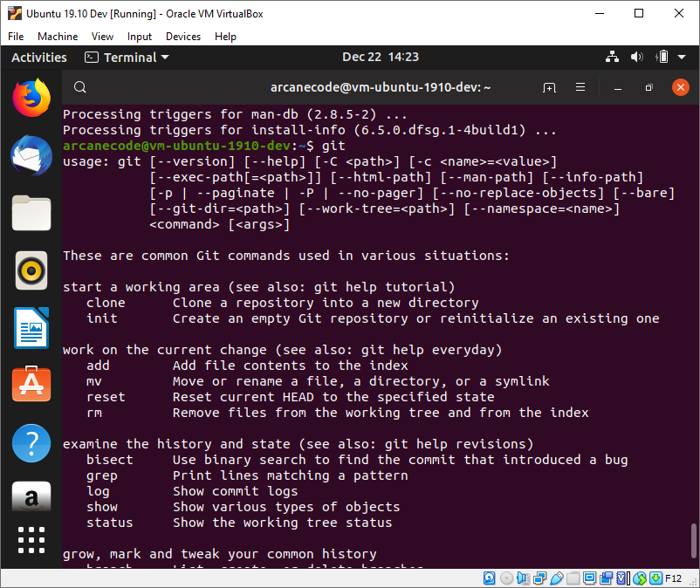This screenshot has width=700, height=588.
Task: Open the VirtualBox Help menu
Action: pos(225,37)
